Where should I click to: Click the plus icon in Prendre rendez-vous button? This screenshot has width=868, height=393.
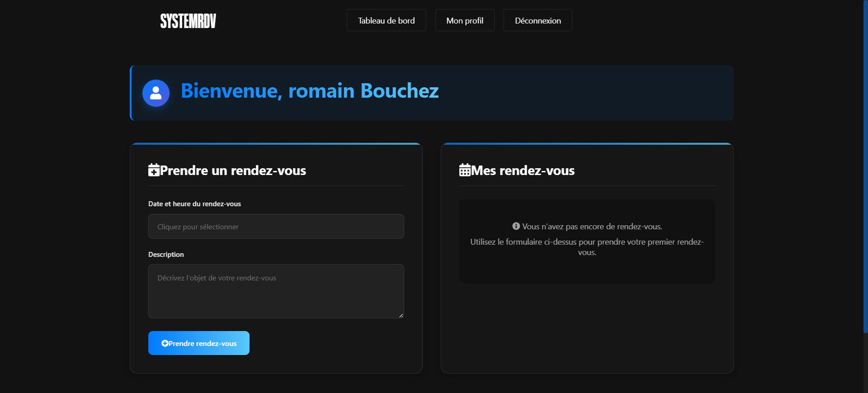(165, 343)
